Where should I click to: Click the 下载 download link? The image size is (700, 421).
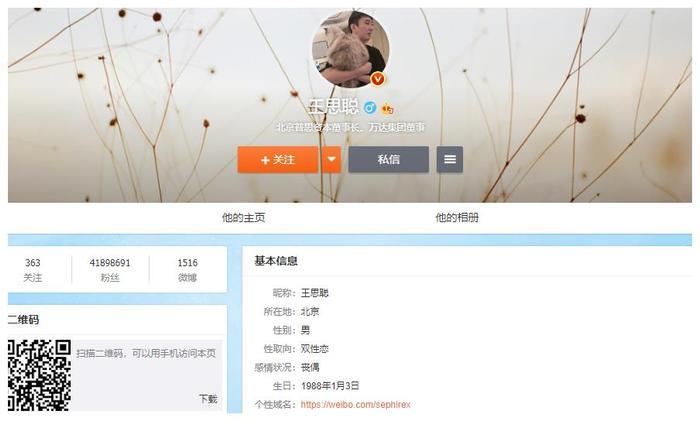pos(208,399)
